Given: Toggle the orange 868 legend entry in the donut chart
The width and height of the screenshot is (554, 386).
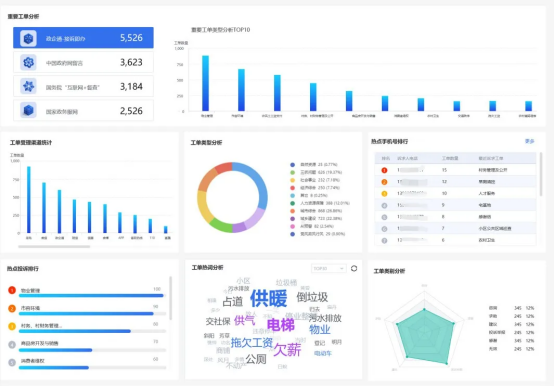Looking at the screenshot, I should pyautogui.click(x=317, y=211).
